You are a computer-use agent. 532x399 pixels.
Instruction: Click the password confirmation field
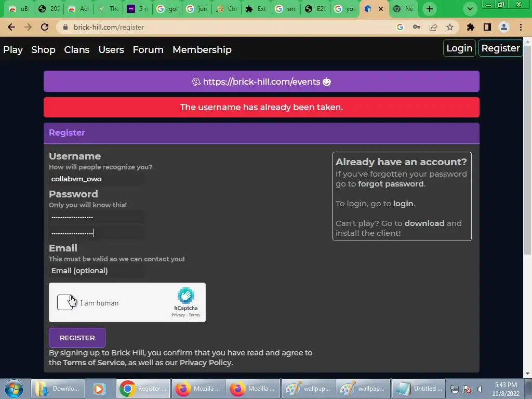pos(96,233)
